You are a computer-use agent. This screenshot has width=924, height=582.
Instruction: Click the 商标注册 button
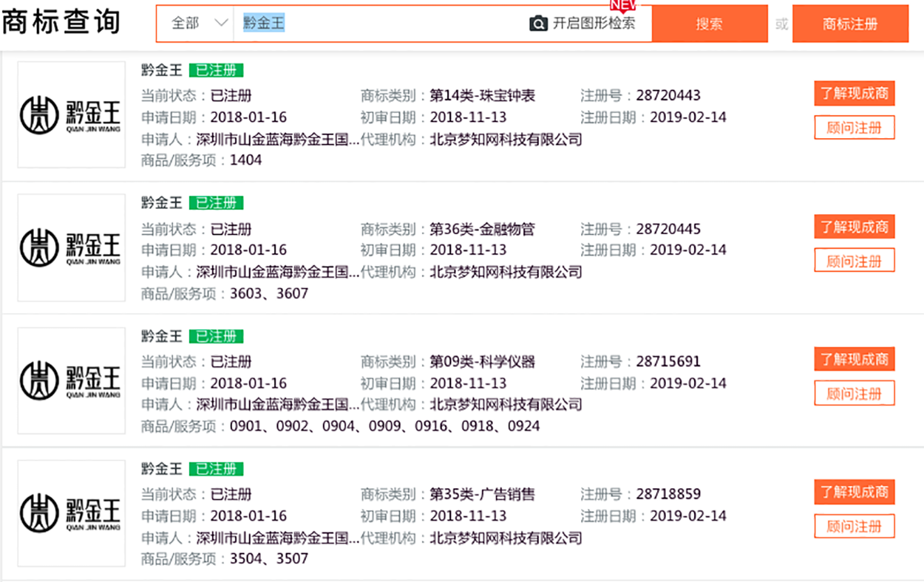850,24
